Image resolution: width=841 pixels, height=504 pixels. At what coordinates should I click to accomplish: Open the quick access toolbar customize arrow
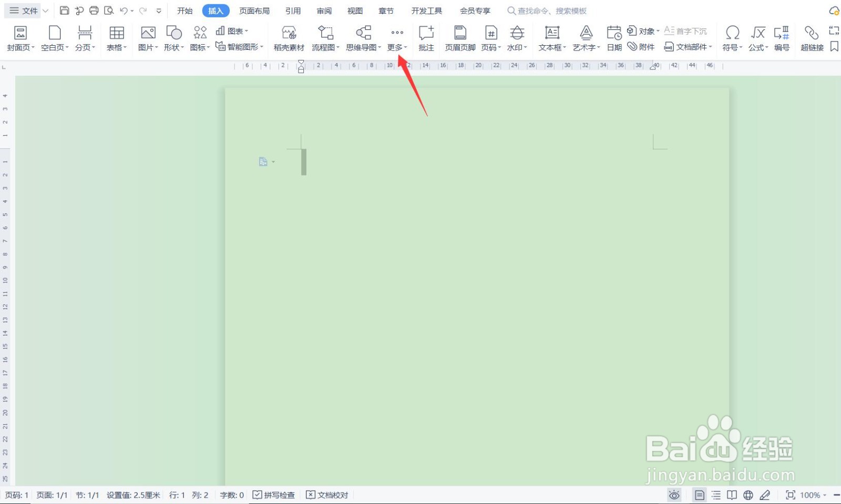(159, 11)
